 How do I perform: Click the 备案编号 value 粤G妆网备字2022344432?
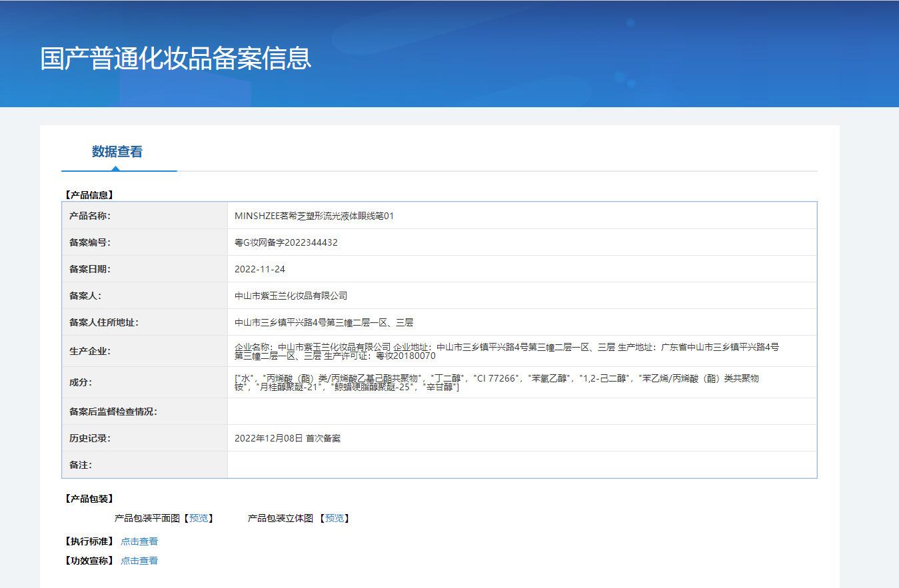click(286, 242)
